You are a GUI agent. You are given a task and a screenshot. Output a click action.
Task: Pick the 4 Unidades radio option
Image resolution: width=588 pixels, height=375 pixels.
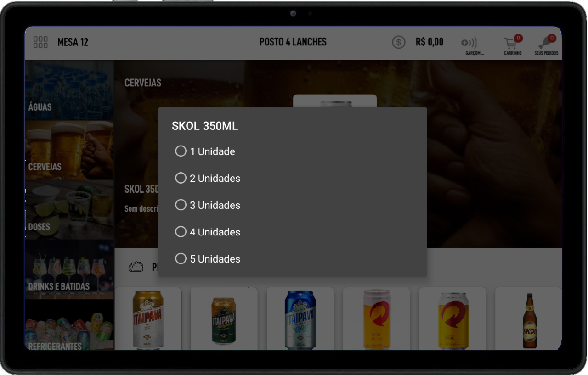click(208, 232)
